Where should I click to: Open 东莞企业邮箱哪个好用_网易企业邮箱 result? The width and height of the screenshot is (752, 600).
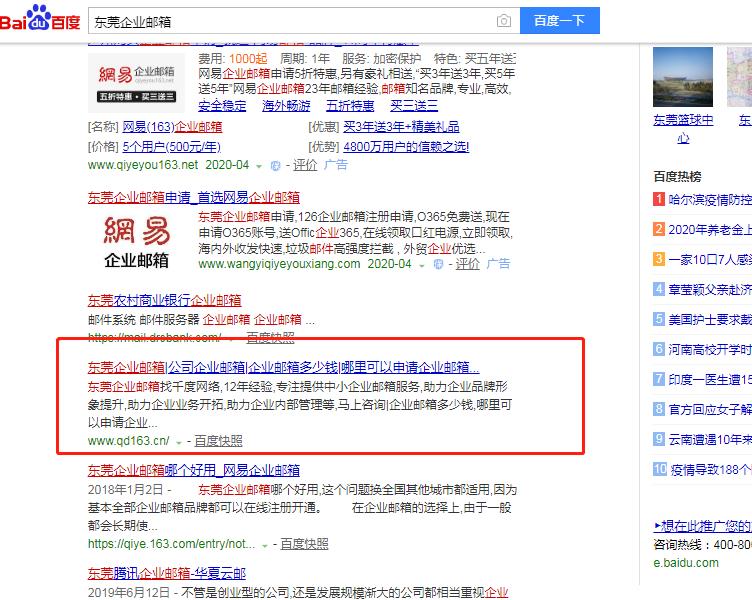(194, 471)
